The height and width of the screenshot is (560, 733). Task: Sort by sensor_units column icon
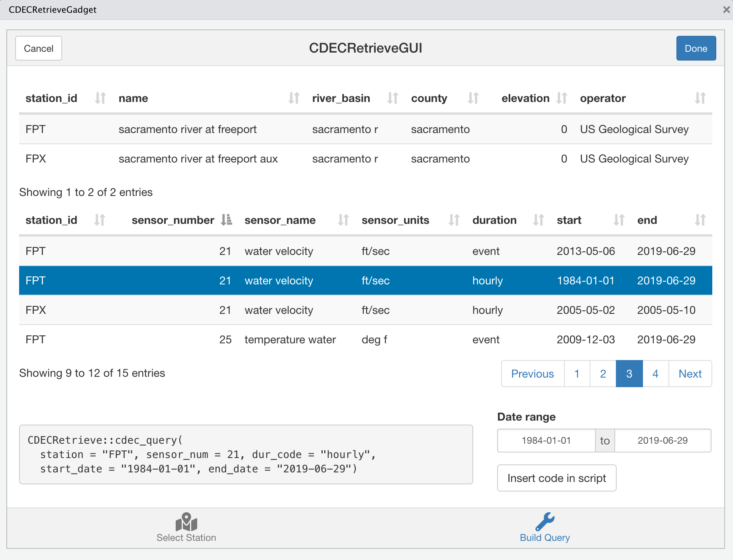[x=454, y=220]
